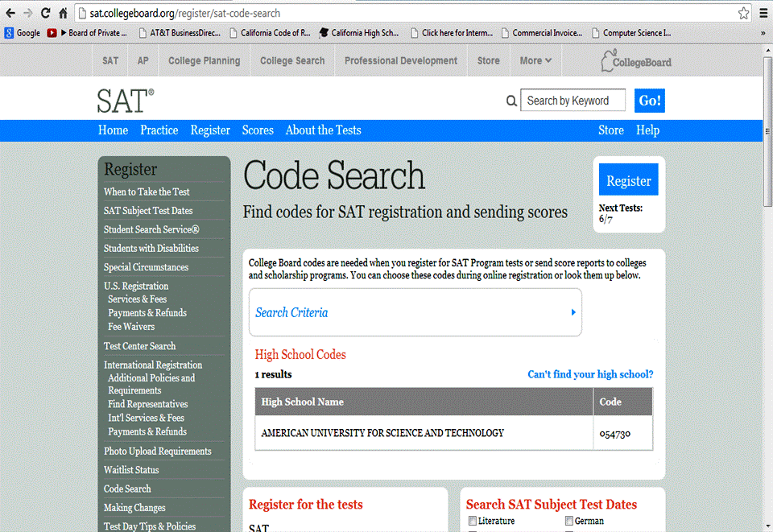Open Code Search sidebar link
The height and width of the screenshot is (532, 773).
127,489
